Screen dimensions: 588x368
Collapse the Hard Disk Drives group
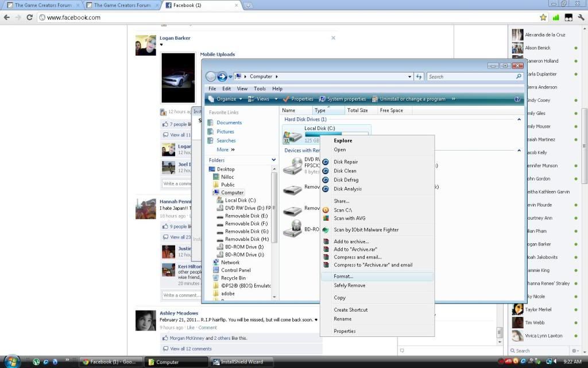click(519, 120)
